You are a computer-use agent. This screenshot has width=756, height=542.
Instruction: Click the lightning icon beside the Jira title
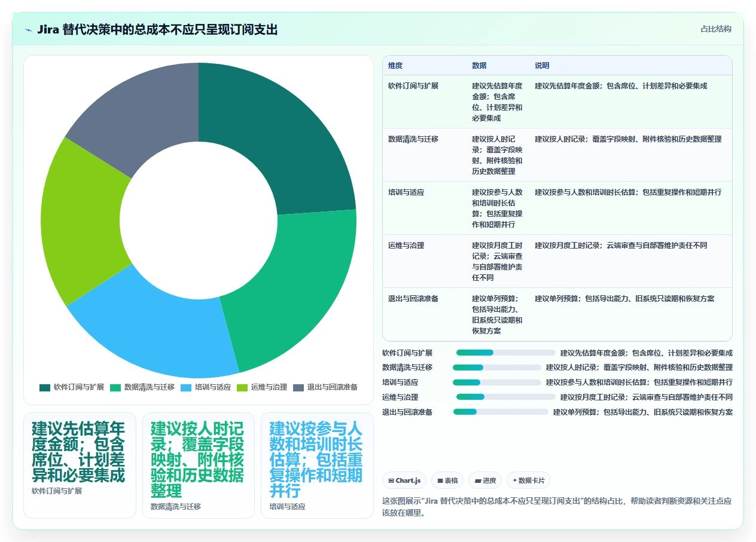[x=28, y=30]
